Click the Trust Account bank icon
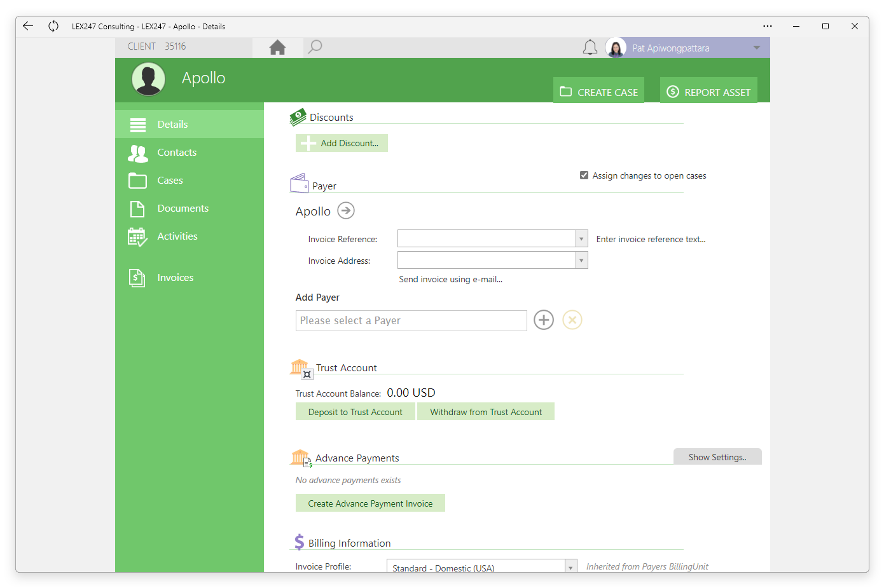Screen dimensions: 884x588 [x=301, y=368]
